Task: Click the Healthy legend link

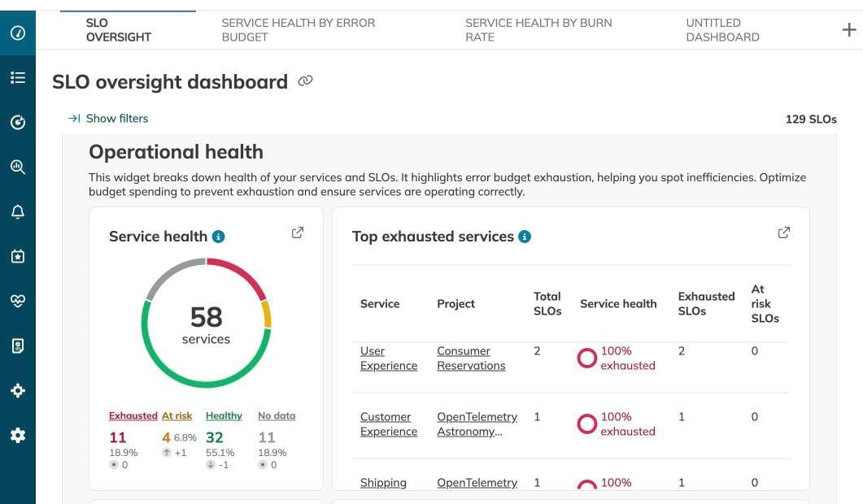Action: [224, 416]
